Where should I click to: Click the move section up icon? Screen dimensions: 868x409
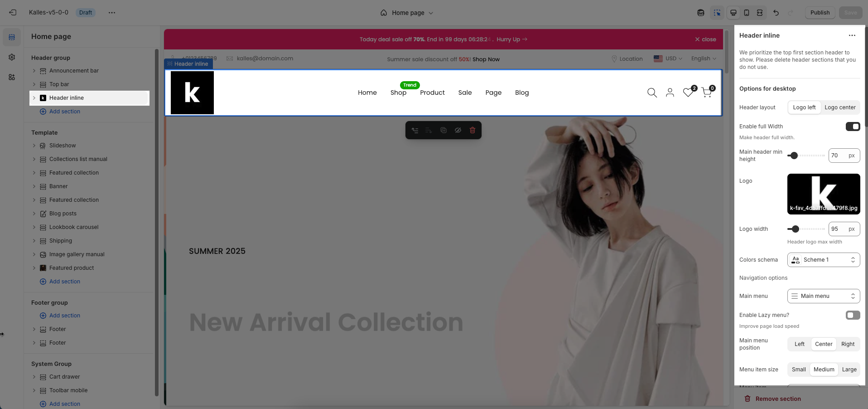[415, 130]
